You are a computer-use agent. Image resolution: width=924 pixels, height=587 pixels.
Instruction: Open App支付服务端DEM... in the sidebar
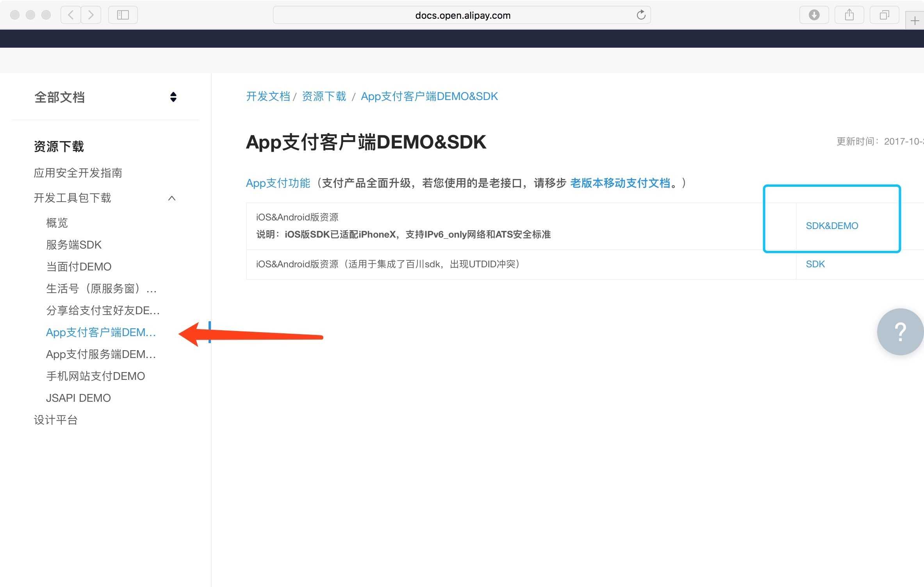click(101, 354)
